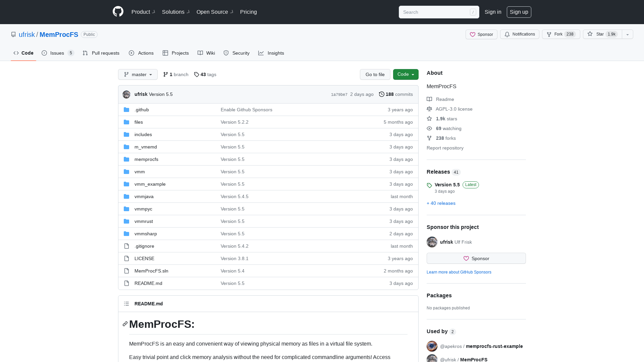
Task: Click the release tag icon near Version 5.5
Action: pos(429,185)
